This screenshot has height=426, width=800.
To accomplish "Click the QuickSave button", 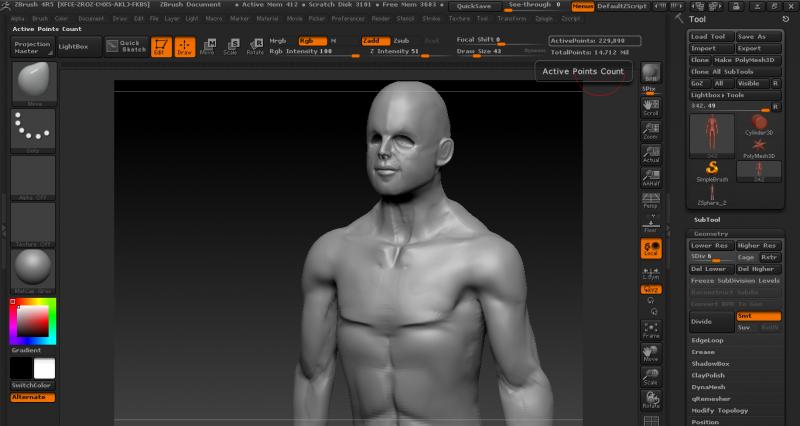I will 474,6.
